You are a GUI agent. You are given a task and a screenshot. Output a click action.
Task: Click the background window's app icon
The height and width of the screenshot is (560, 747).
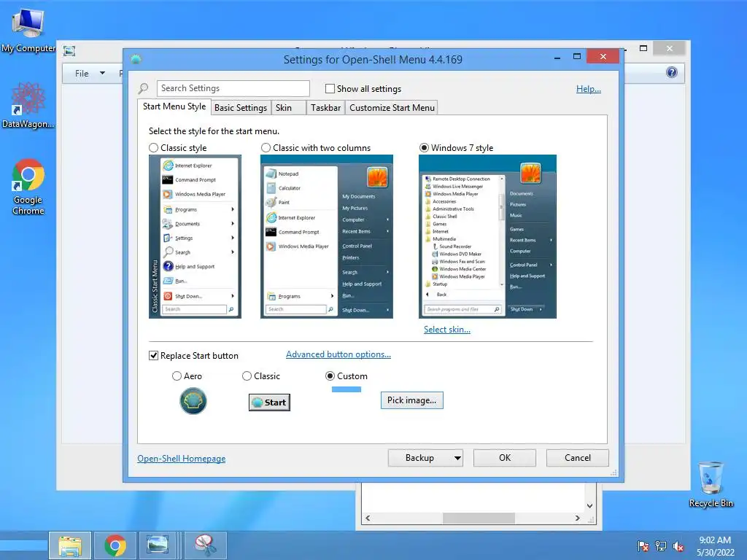tap(69, 50)
